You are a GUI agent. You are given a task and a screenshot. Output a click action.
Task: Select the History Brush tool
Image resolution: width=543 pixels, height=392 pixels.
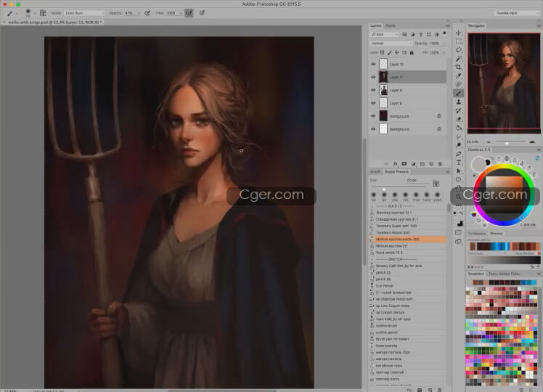(x=459, y=110)
